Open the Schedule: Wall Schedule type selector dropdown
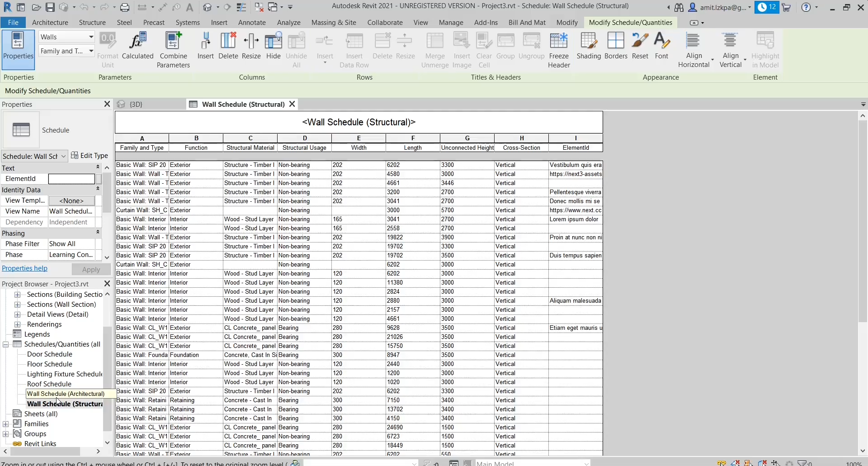 [34, 156]
